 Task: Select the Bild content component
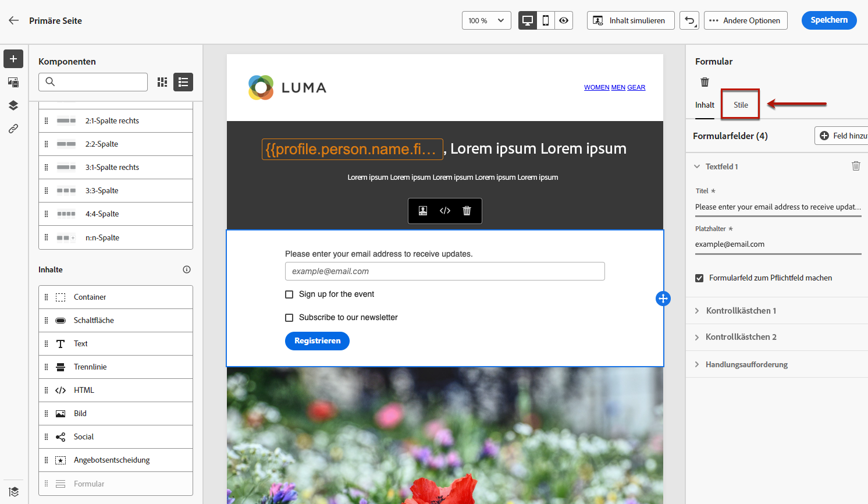tap(116, 414)
